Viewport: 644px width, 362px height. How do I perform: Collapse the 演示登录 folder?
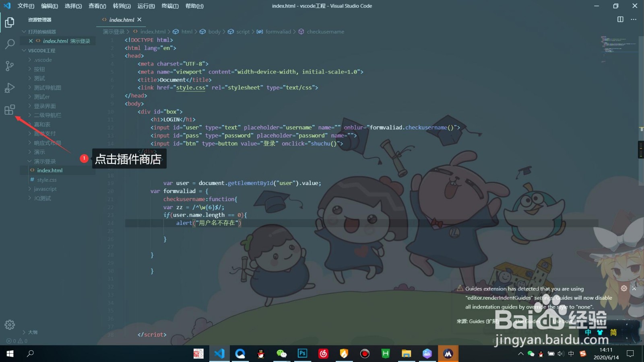pos(58,161)
